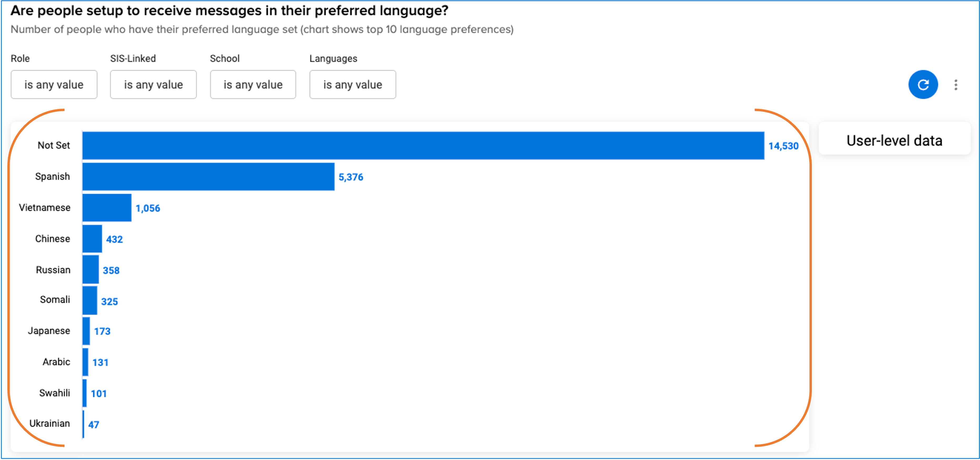
Task: Click the Russian bar
Action: pos(91,270)
